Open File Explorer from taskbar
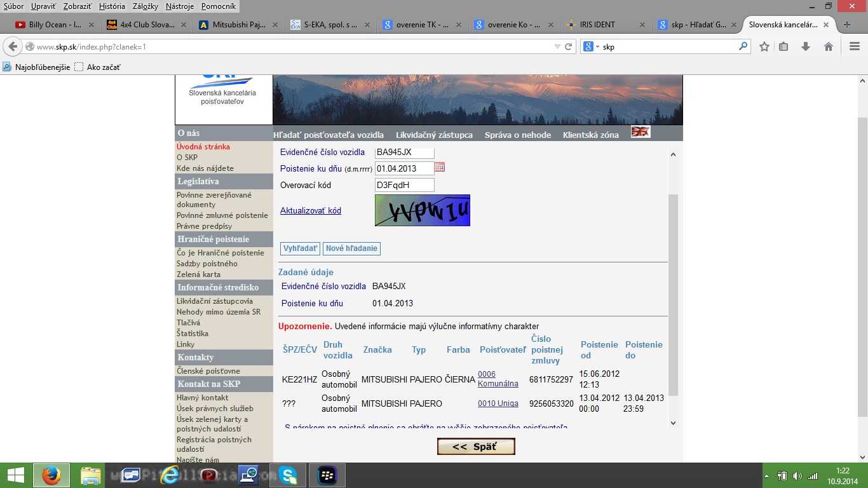 coord(91,475)
